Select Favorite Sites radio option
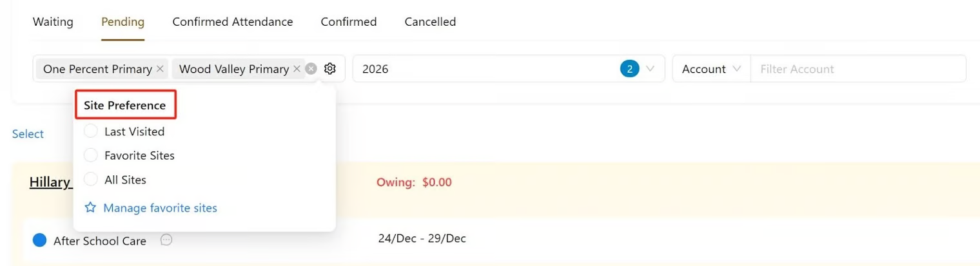 (x=92, y=155)
